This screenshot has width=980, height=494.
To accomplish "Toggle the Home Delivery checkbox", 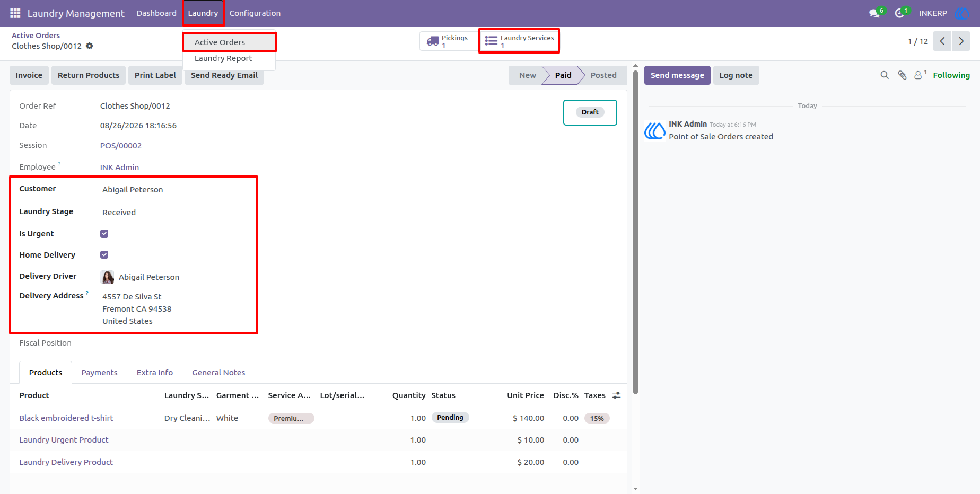I will [104, 255].
